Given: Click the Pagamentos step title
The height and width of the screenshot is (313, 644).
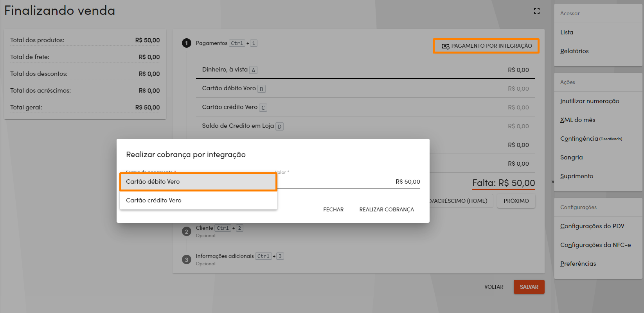Looking at the screenshot, I should point(211,43).
